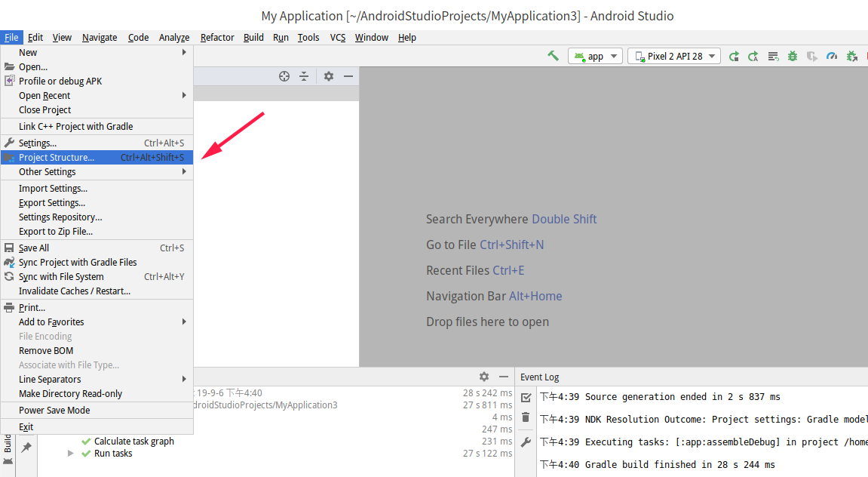Open the Refactor menu
868x477 pixels.
(x=217, y=38)
